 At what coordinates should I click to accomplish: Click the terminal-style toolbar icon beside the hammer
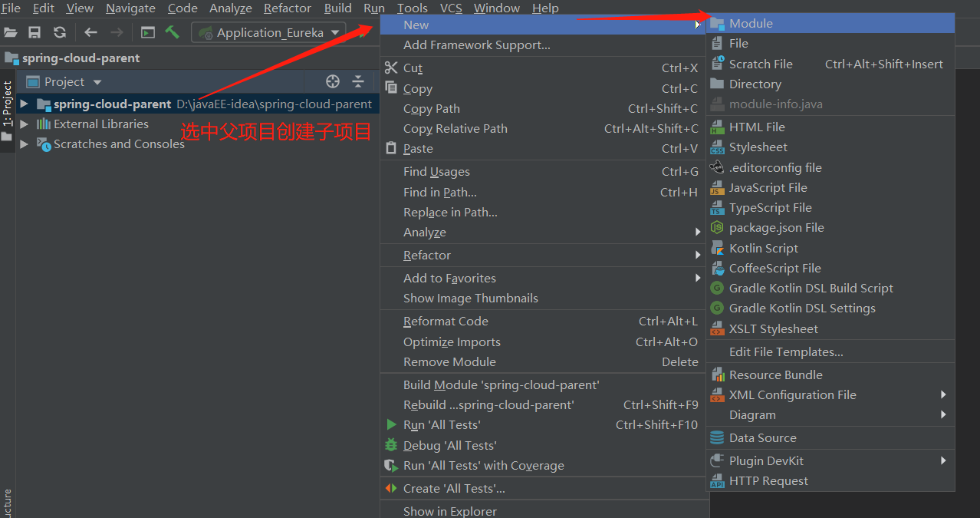(147, 32)
